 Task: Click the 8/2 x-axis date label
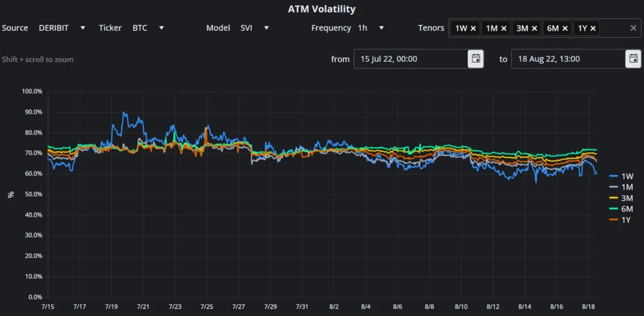[x=334, y=307]
